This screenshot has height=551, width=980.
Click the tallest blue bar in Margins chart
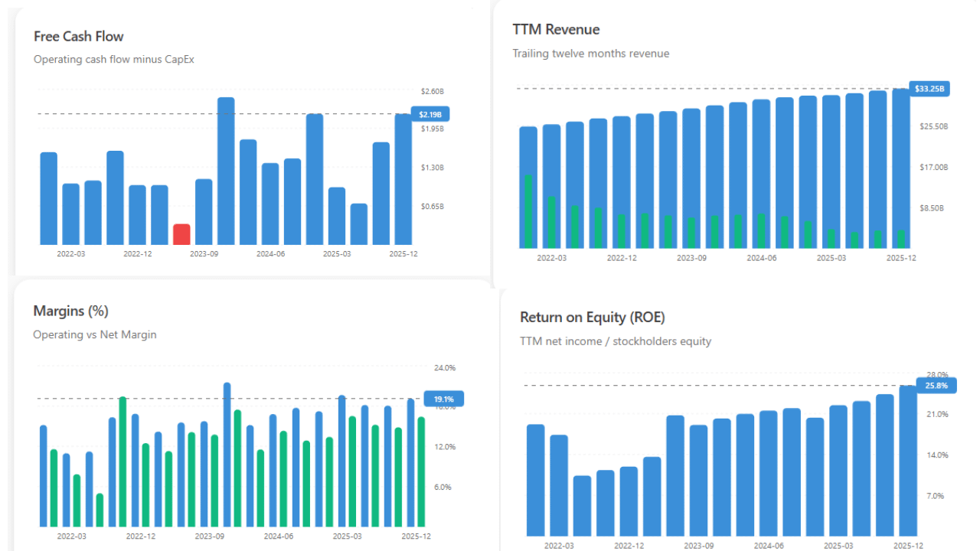point(227,455)
